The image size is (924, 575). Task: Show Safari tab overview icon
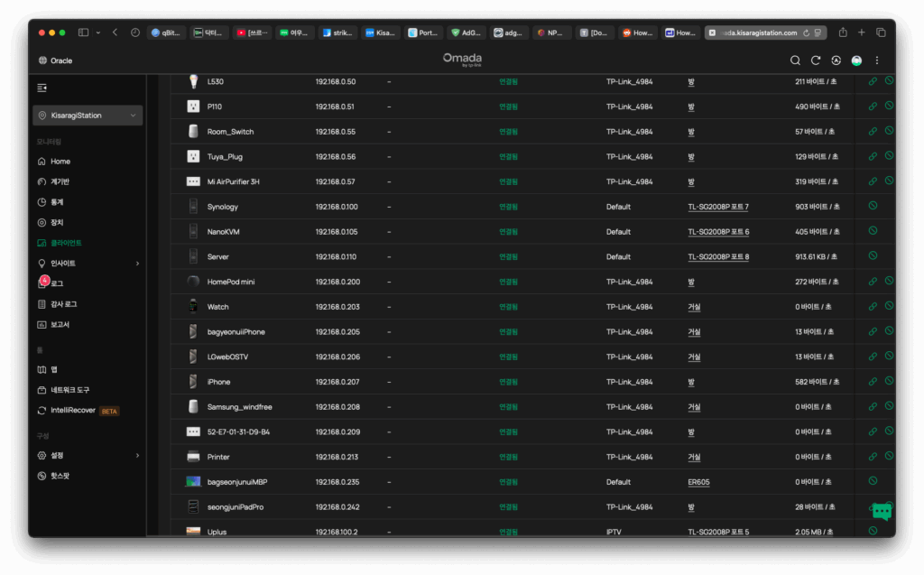point(881,32)
